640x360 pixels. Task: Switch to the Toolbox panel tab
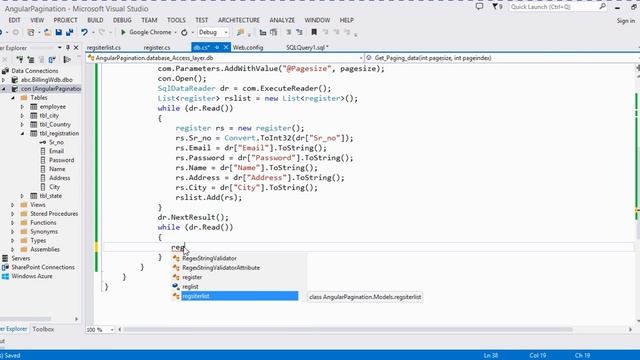pyautogui.click(x=43, y=329)
